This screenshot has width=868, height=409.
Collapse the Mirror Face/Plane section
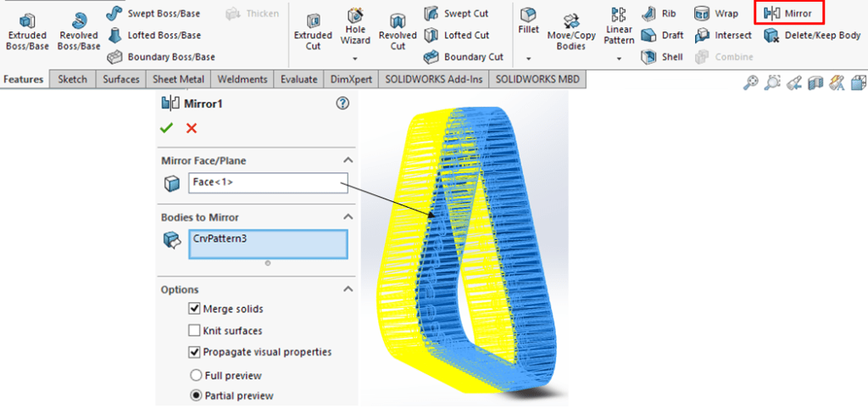tap(347, 160)
